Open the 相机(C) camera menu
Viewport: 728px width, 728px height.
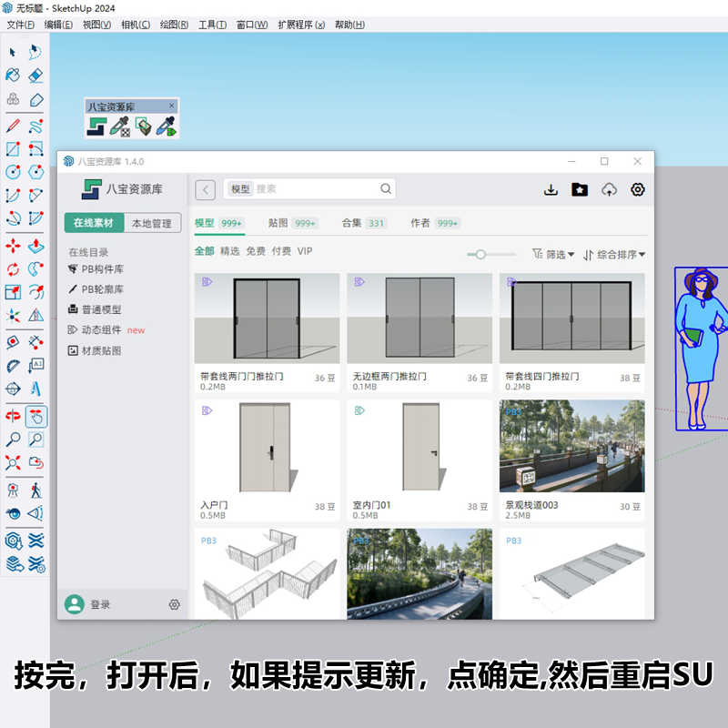(x=136, y=25)
